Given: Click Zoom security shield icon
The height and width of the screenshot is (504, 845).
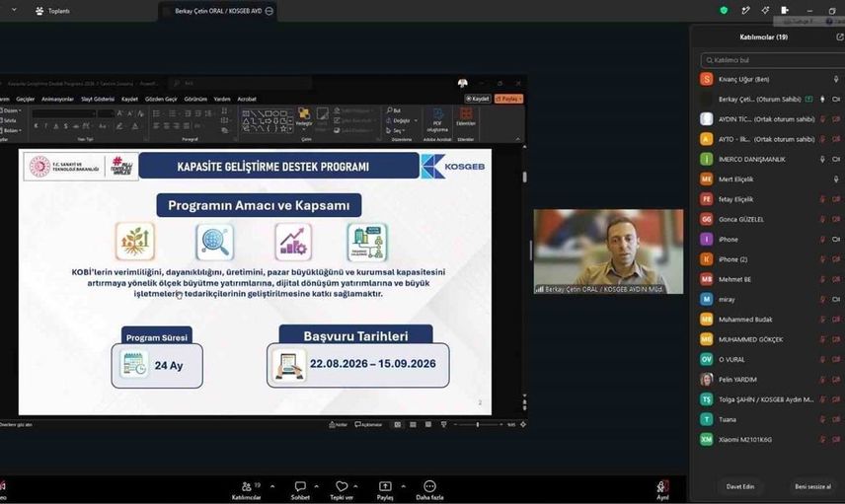Looking at the screenshot, I should coord(724,10).
